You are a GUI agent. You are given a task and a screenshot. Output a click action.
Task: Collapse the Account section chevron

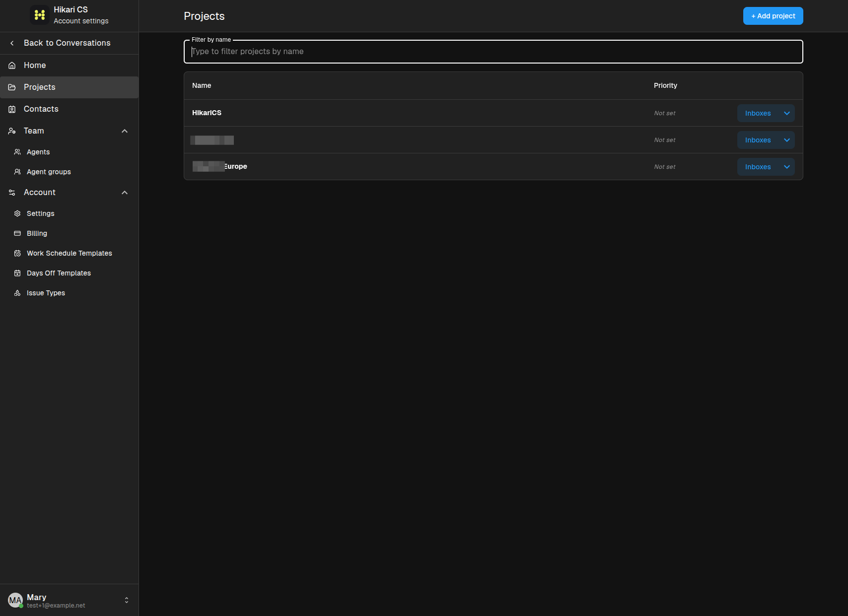(x=125, y=193)
